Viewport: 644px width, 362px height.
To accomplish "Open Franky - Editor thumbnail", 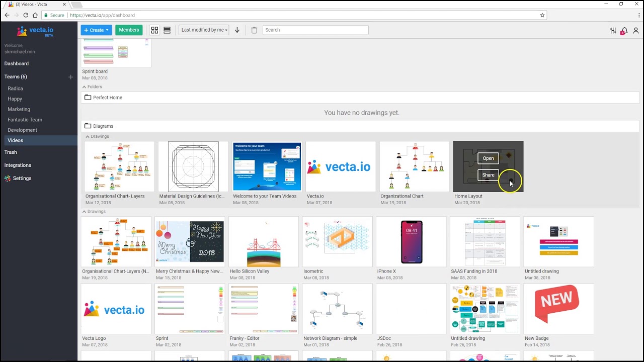I will [264, 309].
